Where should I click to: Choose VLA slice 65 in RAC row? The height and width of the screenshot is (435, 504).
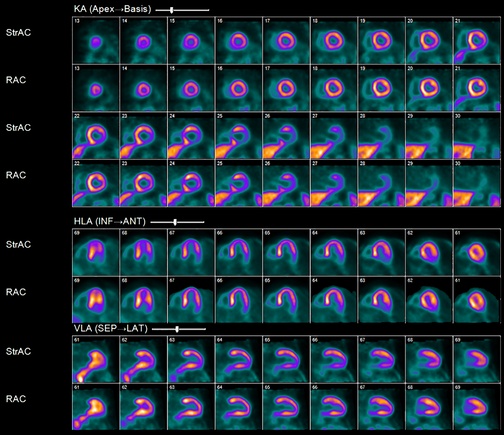pyautogui.click(x=286, y=406)
